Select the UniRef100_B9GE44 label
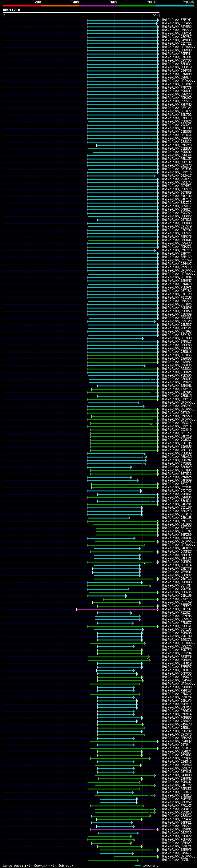 click(x=176, y=155)
